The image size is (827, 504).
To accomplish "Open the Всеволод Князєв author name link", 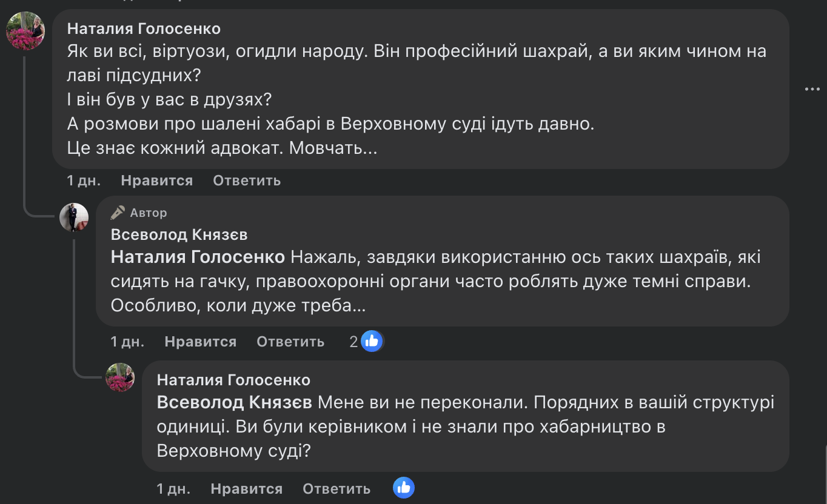I will (179, 234).
